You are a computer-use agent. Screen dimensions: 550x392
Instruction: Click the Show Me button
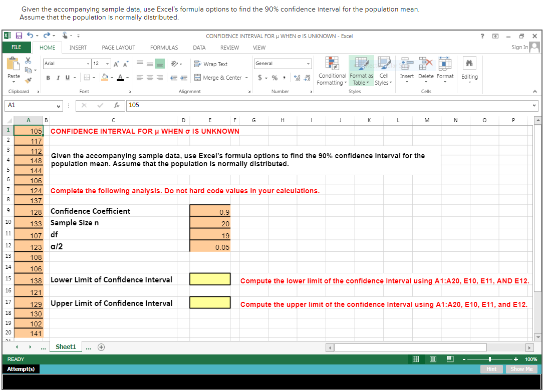(521, 369)
